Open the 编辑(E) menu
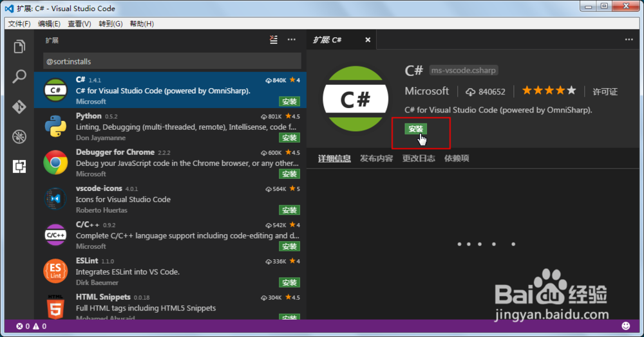This screenshot has height=337, width=644. (49, 24)
